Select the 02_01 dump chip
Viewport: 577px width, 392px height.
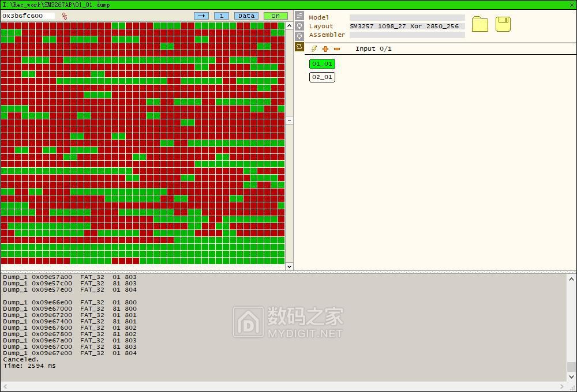pyautogui.click(x=322, y=77)
